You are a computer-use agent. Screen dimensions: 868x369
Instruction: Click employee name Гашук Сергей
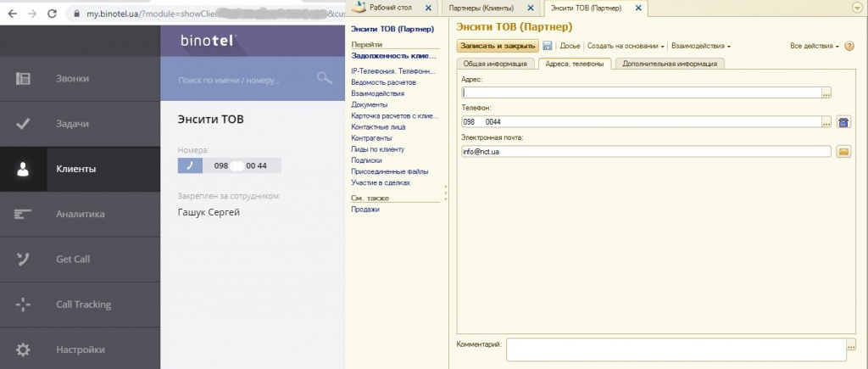pos(209,212)
